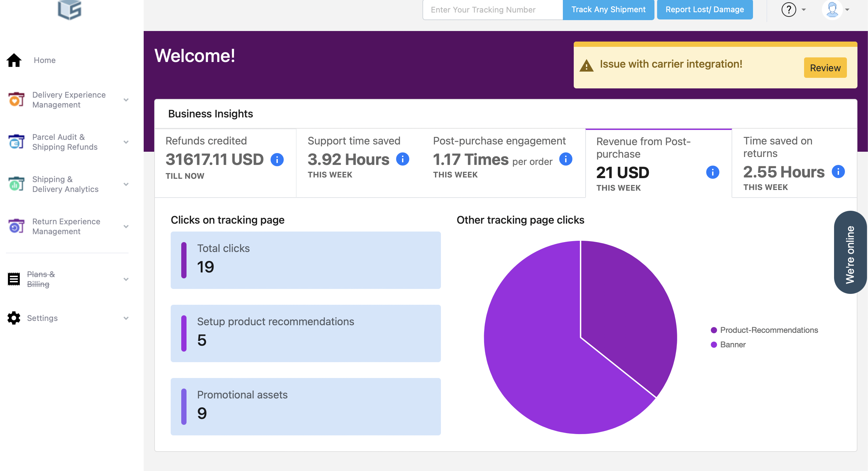The width and height of the screenshot is (868, 471).
Task: Click the Parcel Audit & Shipping Refunds icon
Action: pyautogui.click(x=16, y=142)
